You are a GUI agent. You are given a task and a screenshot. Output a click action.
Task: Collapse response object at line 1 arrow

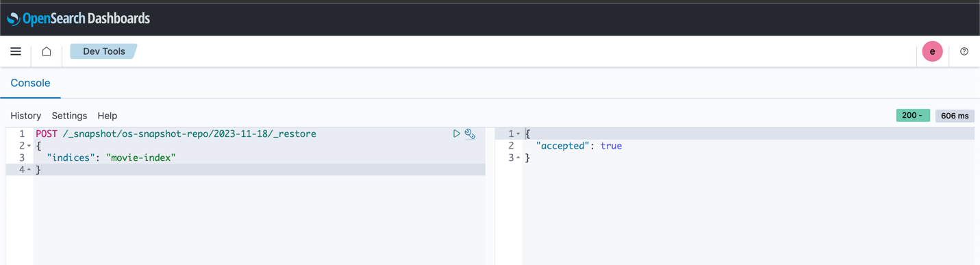[518, 134]
